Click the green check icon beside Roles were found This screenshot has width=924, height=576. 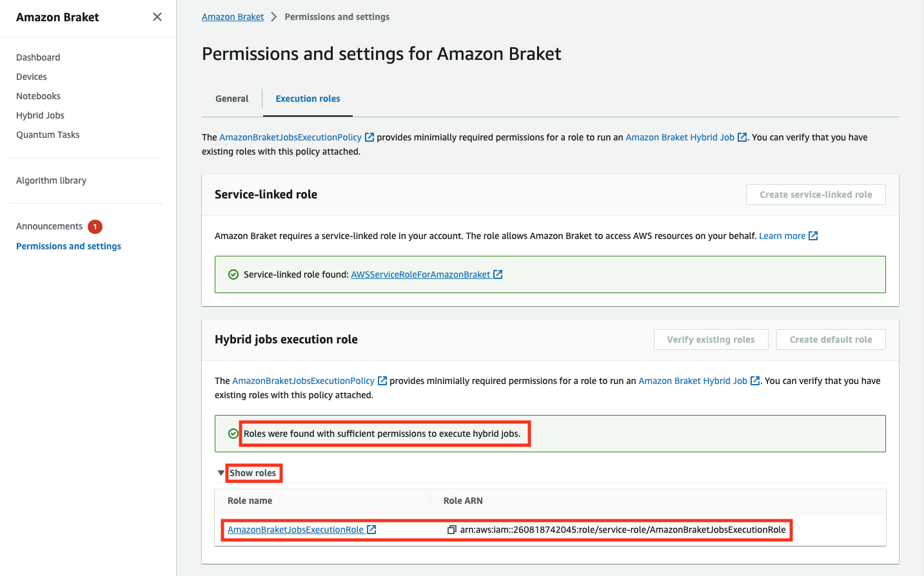[233, 434]
